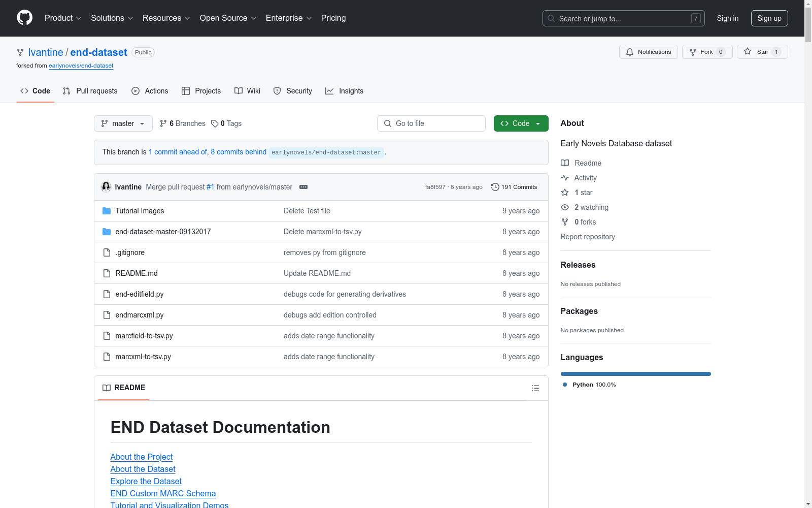The image size is (812, 508).
Task: Expand the Enterprise menu
Action: pyautogui.click(x=289, y=18)
